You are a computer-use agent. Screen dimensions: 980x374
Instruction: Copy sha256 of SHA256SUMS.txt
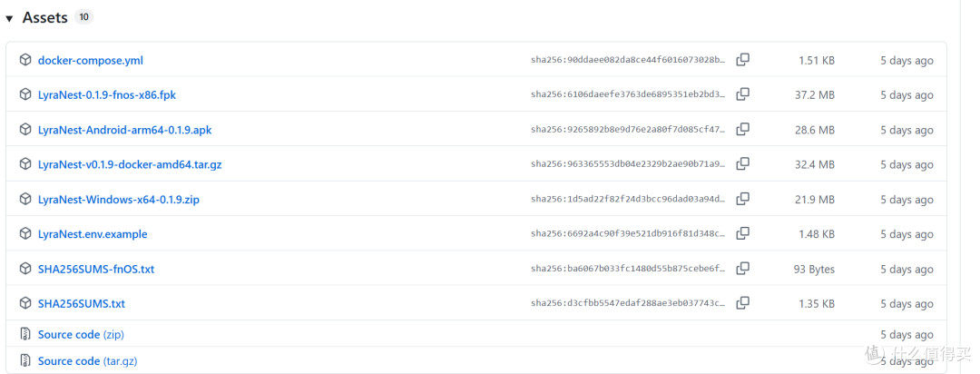click(x=742, y=303)
